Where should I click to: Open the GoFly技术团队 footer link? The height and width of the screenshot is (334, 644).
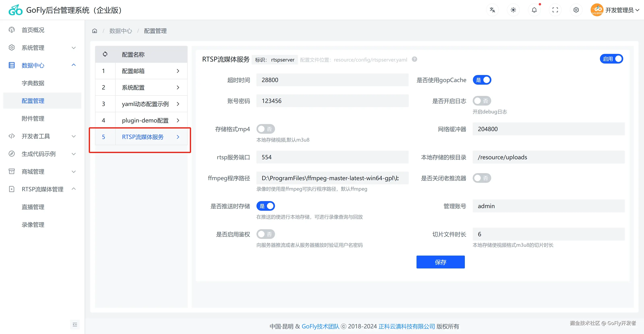[x=320, y=326]
